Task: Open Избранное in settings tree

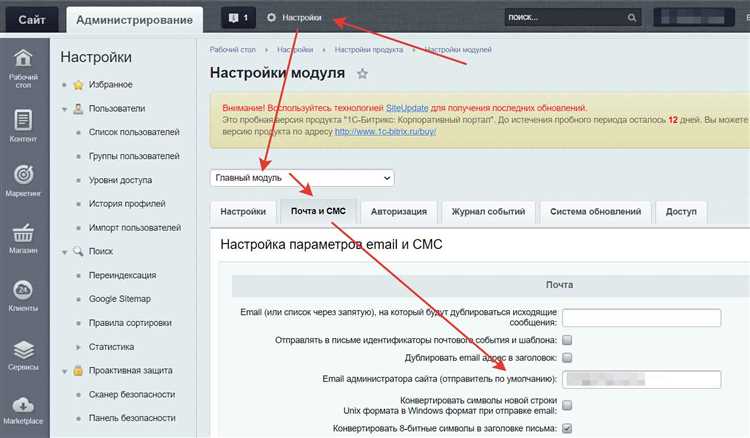Action: point(110,85)
